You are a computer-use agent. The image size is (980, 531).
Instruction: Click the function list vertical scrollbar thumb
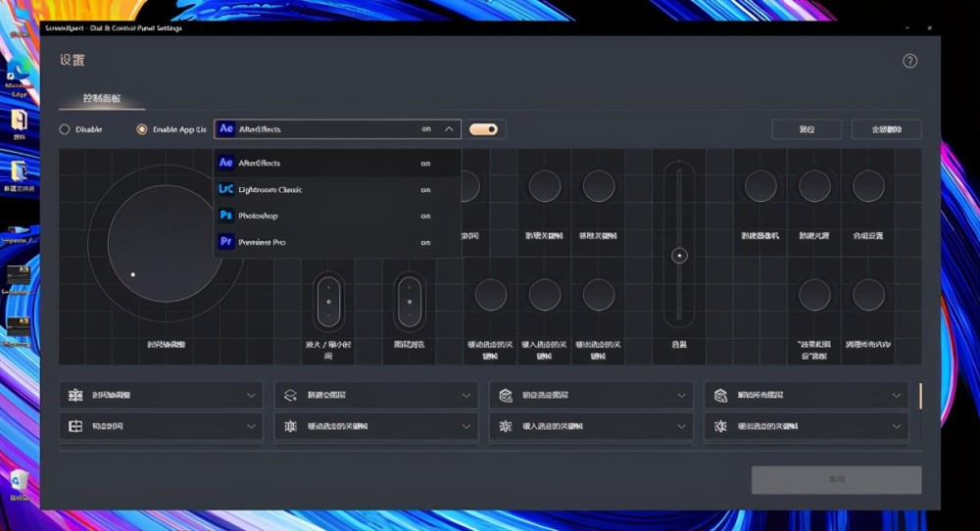pyautogui.click(x=920, y=396)
